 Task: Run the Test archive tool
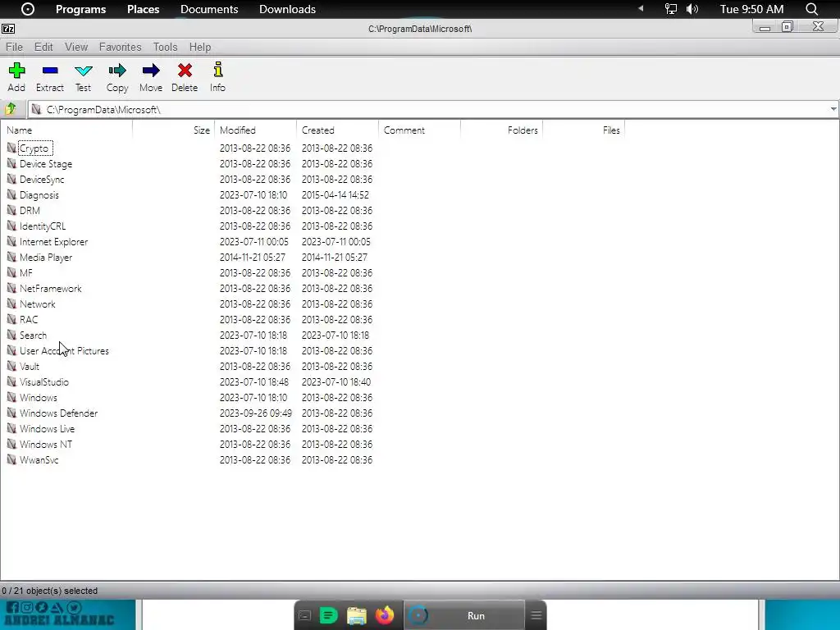[84, 71]
